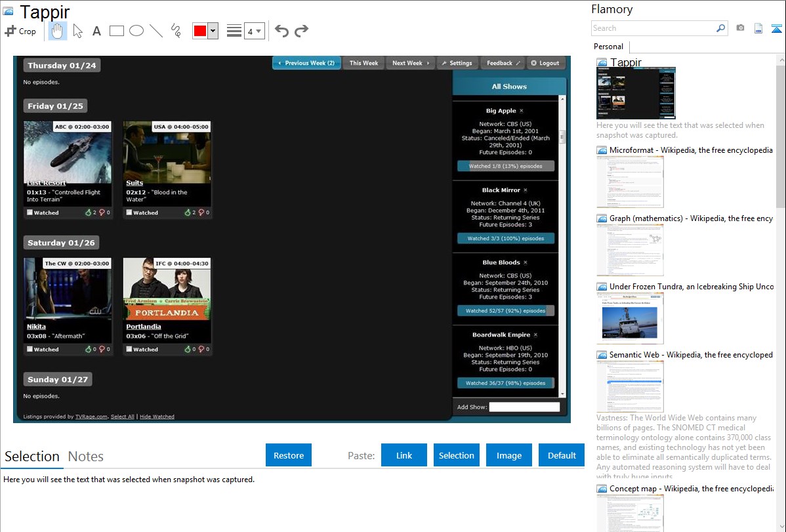Thumbs up the Nikita episode

point(89,349)
